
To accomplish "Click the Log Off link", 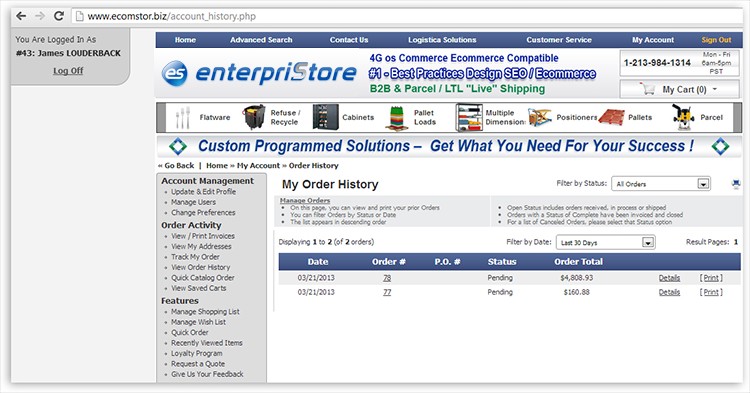I will pos(68,71).
